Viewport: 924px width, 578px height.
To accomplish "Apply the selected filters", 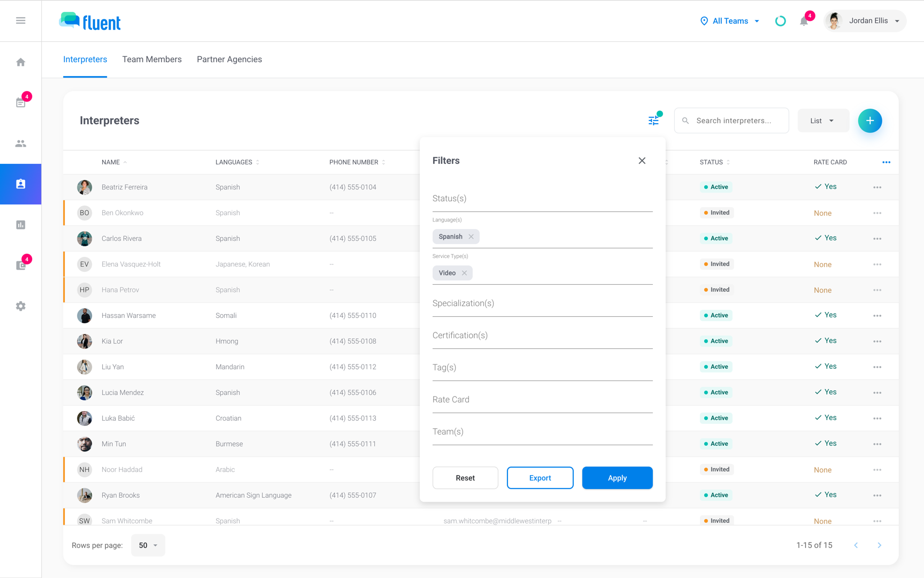I will point(617,477).
